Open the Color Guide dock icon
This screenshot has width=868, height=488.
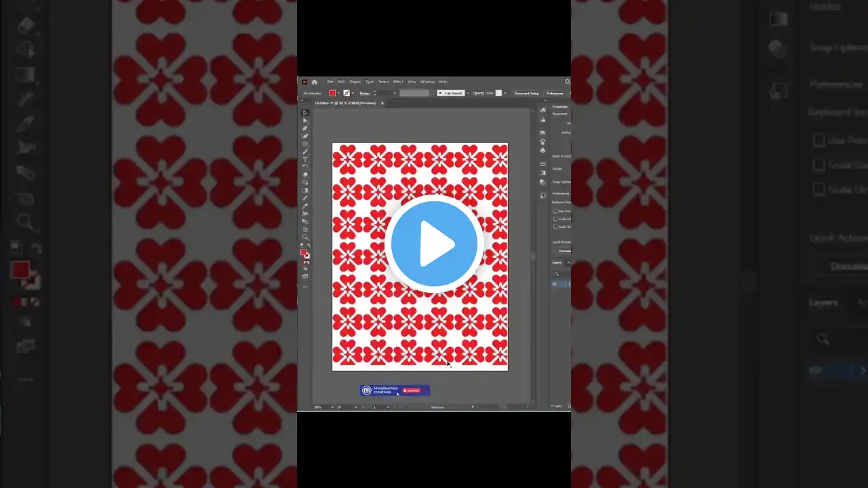pyautogui.click(x=542, y=119)
